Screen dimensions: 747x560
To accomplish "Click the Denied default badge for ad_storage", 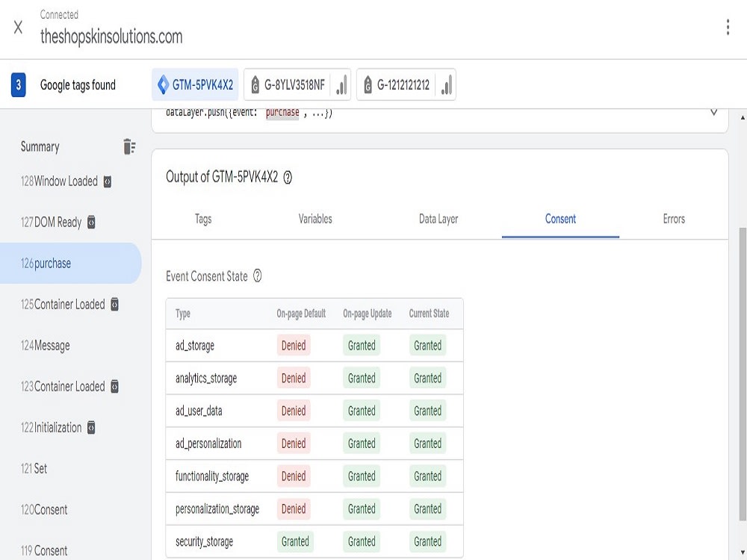I will 294,345.
